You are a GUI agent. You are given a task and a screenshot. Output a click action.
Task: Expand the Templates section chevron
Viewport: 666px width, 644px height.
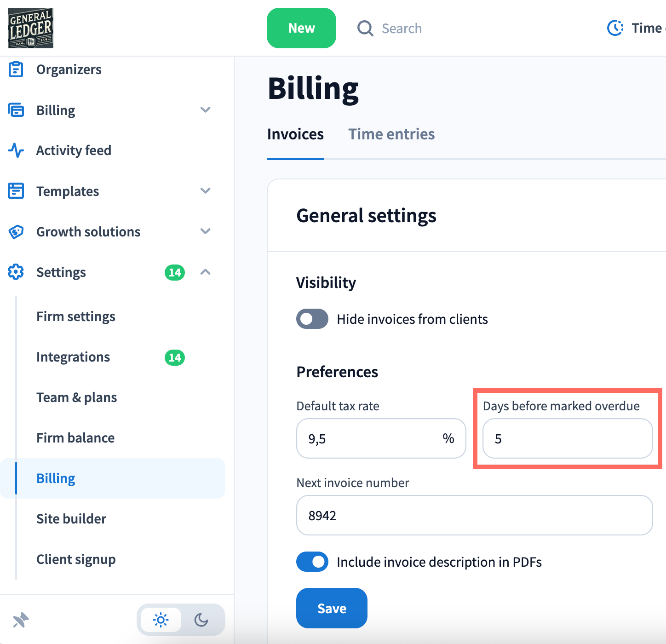click(x=206, y=191)
